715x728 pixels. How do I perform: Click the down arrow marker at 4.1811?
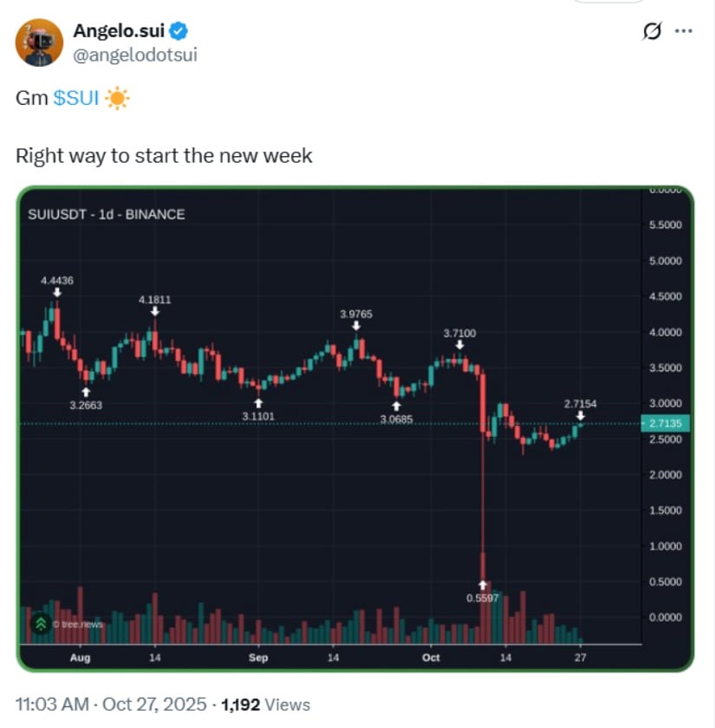pyautogui.click(x=154, y=312)
